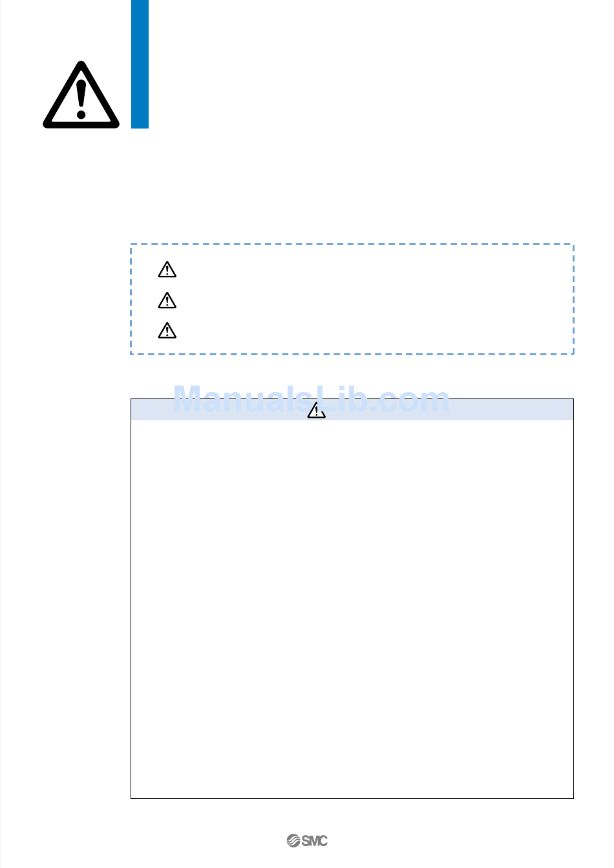Click the light blue header band
This screenshot has height=868, width=614.
[x=352, y=410]
